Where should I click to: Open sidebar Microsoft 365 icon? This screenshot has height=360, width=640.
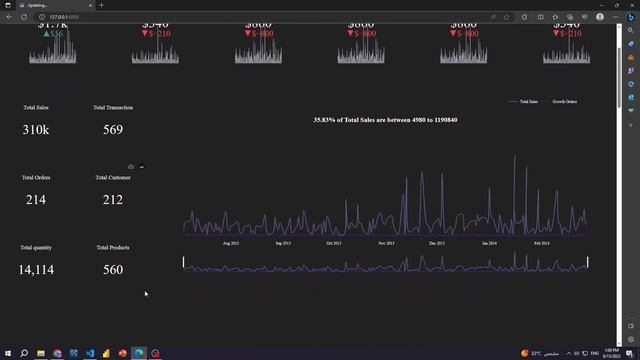click(x=631, y=84)
